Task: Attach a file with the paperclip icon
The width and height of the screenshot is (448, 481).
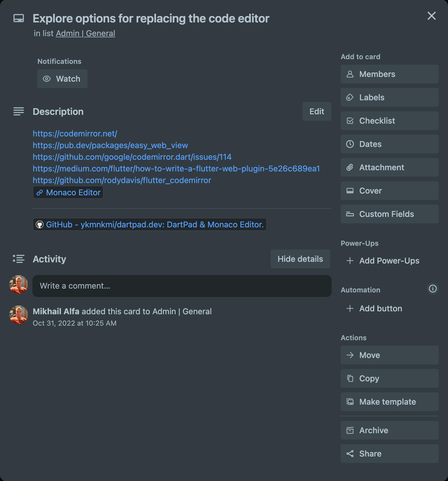Action: coord(350,167)
